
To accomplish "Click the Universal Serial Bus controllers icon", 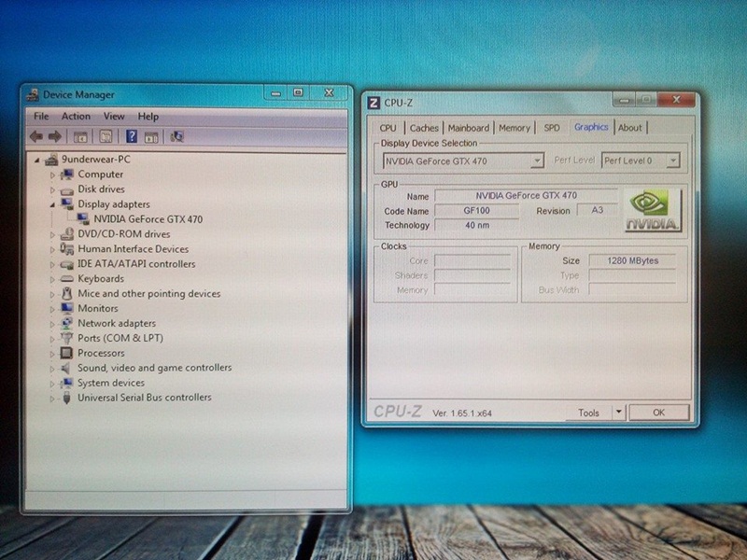I will (x=66, y=398).
